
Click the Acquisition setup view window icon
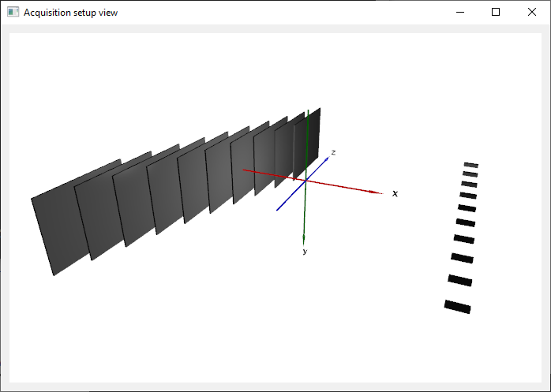coord(13,12)
